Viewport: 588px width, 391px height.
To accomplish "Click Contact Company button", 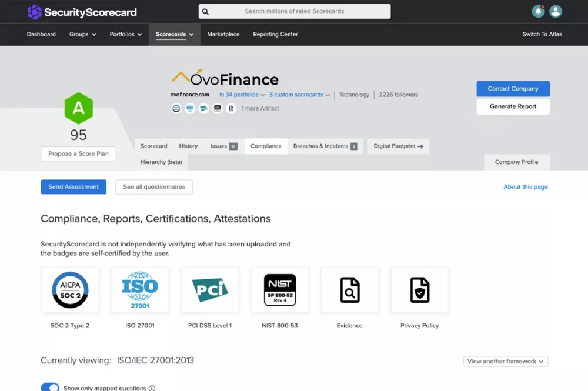I will pos(513,89).
